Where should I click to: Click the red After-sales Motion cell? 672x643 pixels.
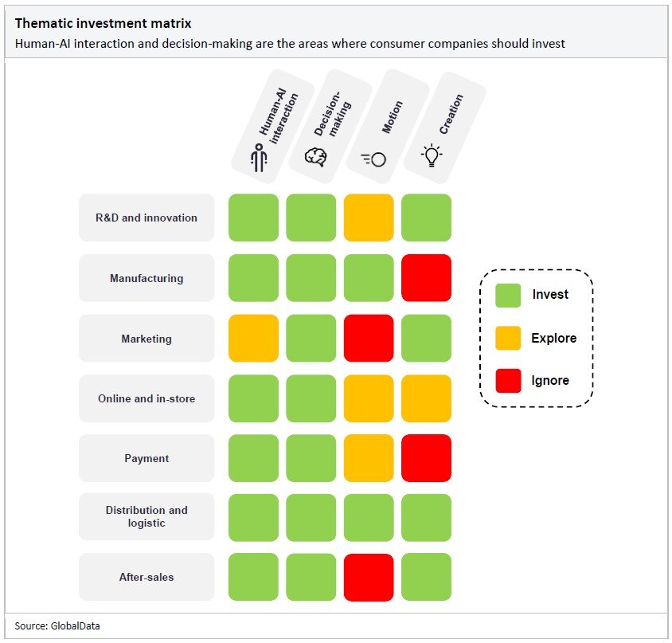[369, 577]
